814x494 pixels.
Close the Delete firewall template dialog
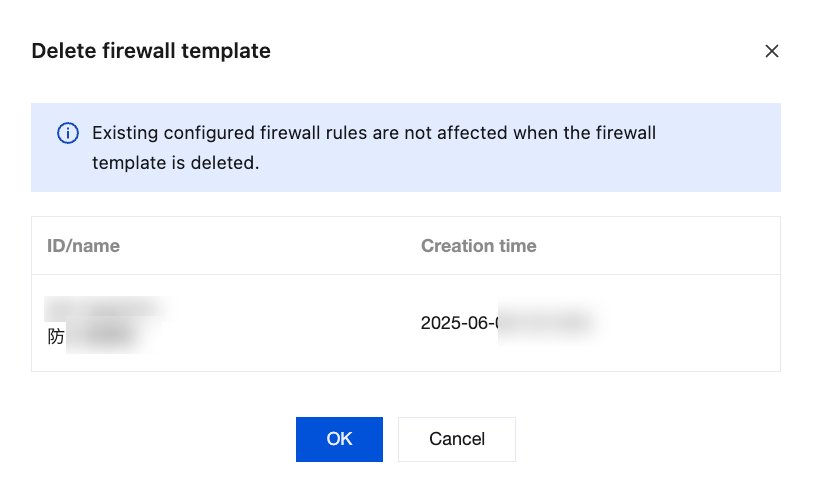(771, 51)
